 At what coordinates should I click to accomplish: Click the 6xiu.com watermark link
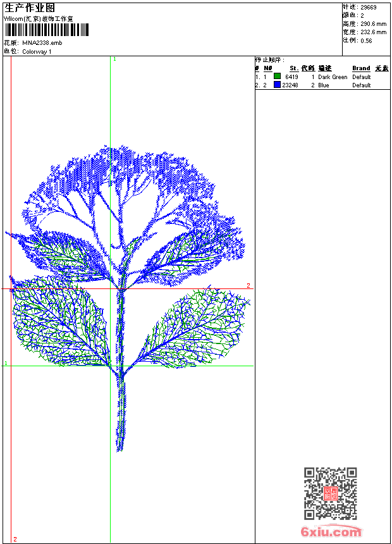tap(331, 532)
